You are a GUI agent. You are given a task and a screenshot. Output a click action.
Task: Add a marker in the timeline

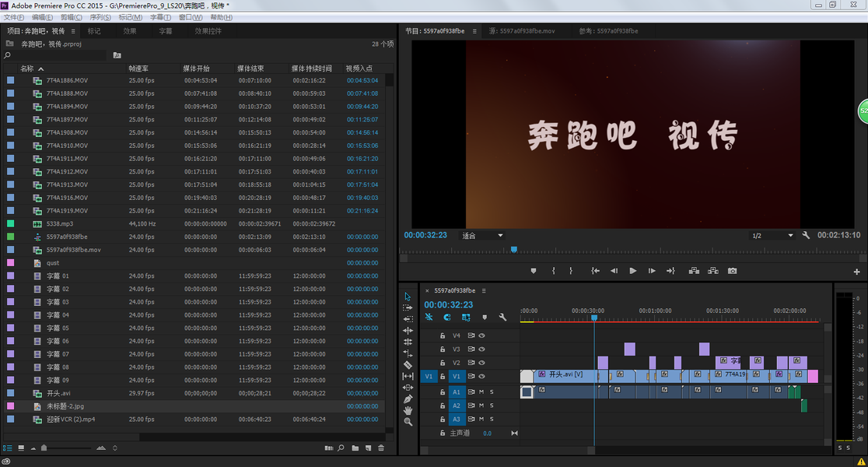click(485, 318)
